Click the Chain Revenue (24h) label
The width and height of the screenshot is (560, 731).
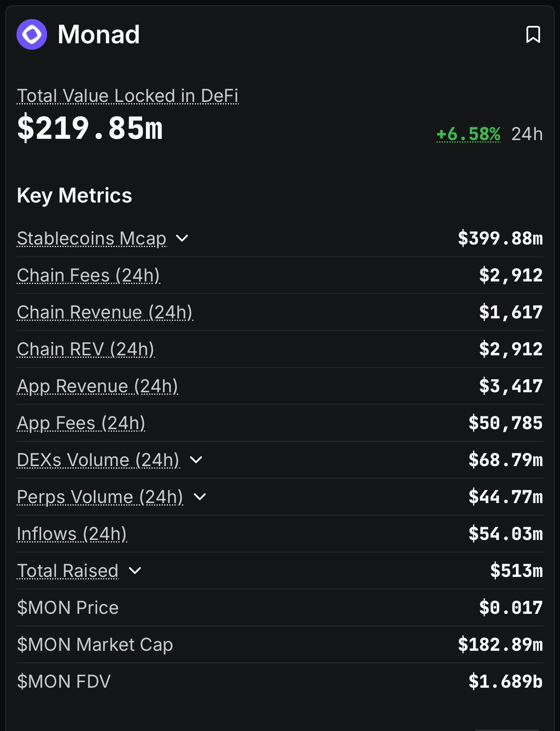point(105,312)
